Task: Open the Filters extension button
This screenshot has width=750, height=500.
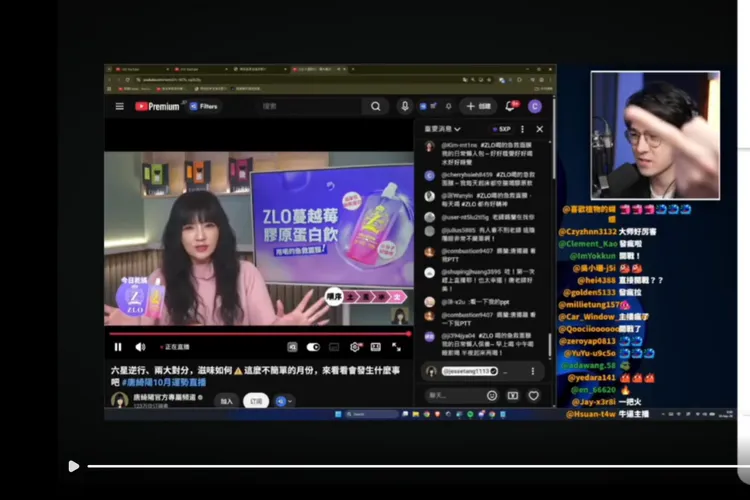Action: (x=204, y=106)
